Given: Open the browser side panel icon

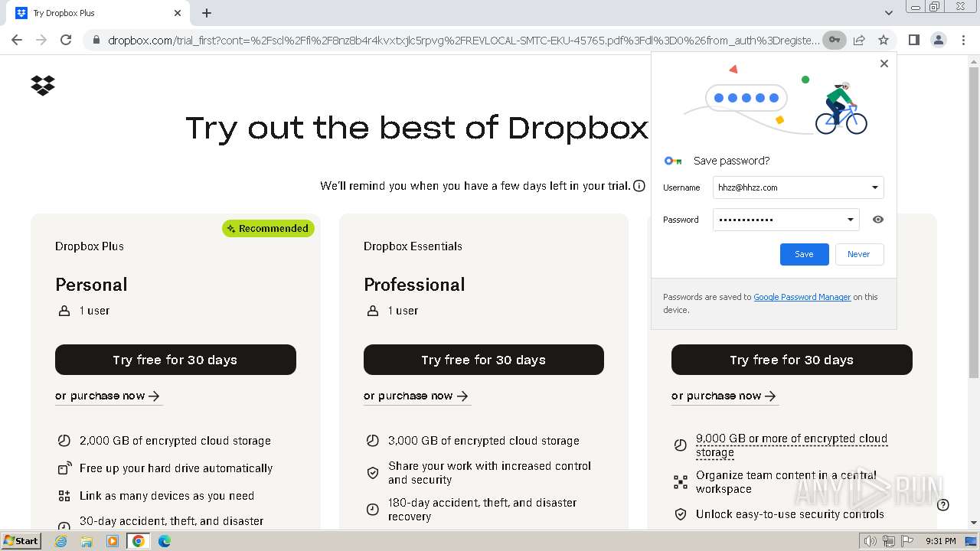Looking at the screenshot, I should point(914,40).
